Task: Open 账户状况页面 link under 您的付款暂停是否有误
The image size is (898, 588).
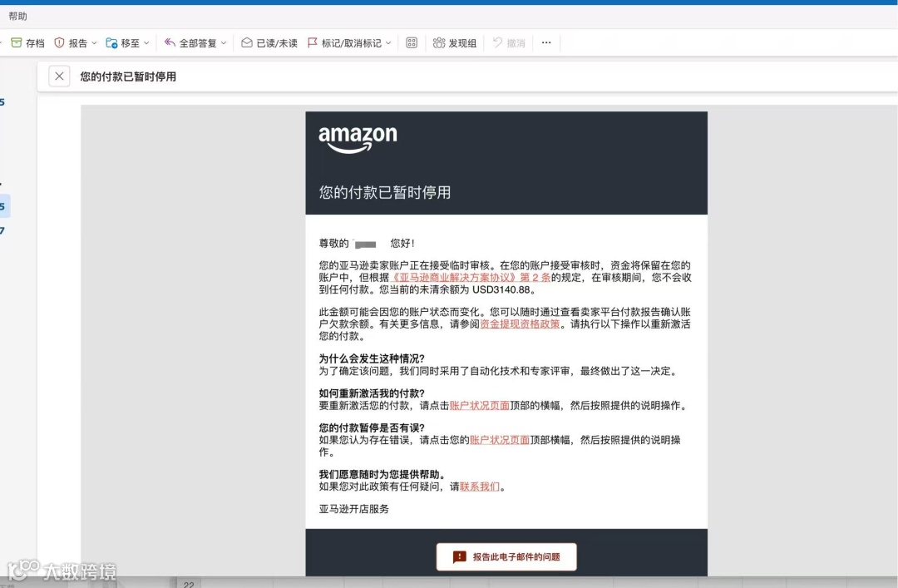Action: [x=500, y=440]
